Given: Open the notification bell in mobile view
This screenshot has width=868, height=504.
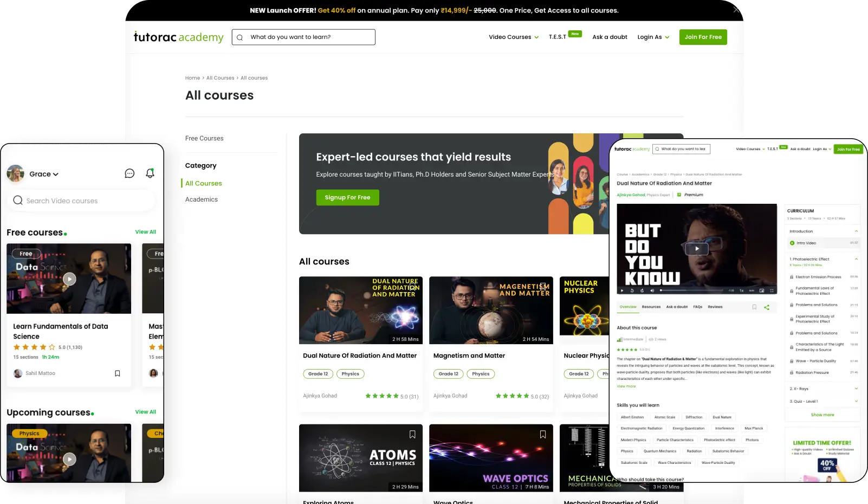Looking at the screenshot, I should (x=150, y=173).
